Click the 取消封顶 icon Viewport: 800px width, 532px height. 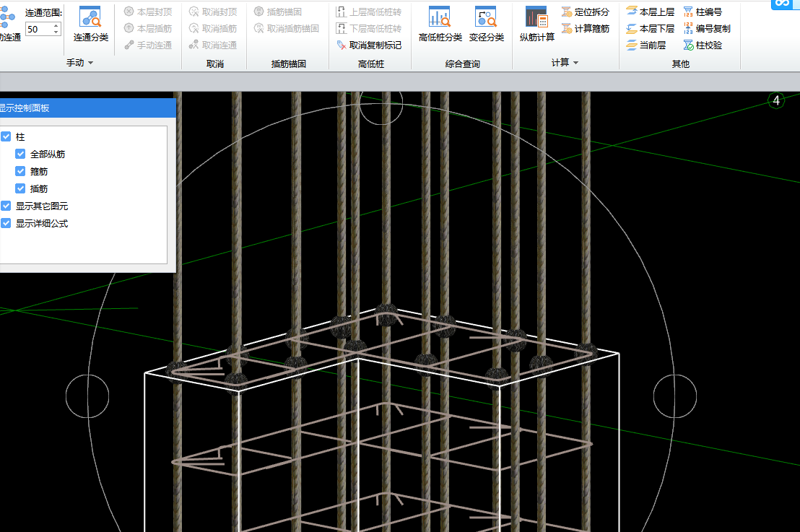tap(194, 12)
